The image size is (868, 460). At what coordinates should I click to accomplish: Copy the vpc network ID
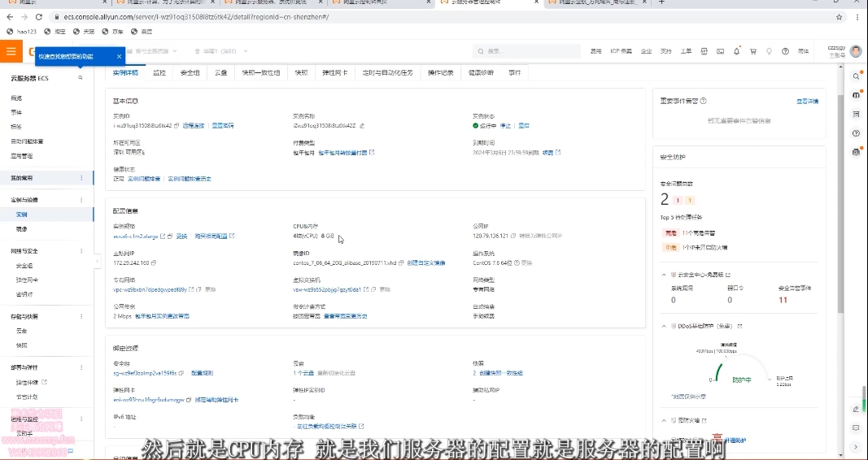point(199,289)
